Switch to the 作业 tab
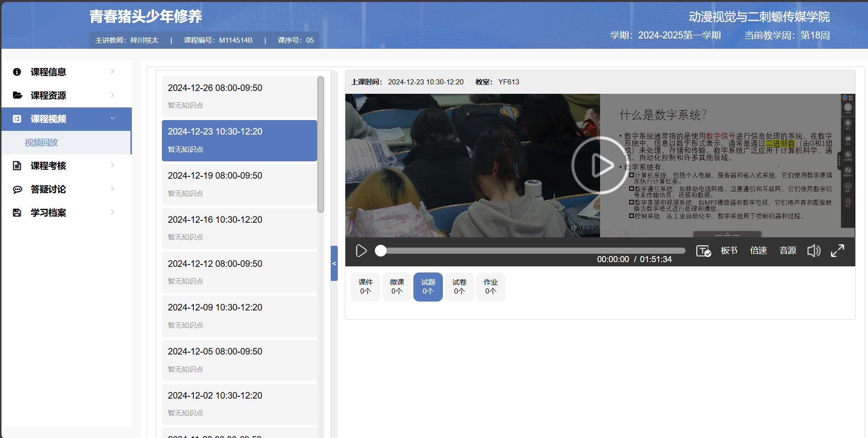The image size is (868, 438). (x=491, y=287)
